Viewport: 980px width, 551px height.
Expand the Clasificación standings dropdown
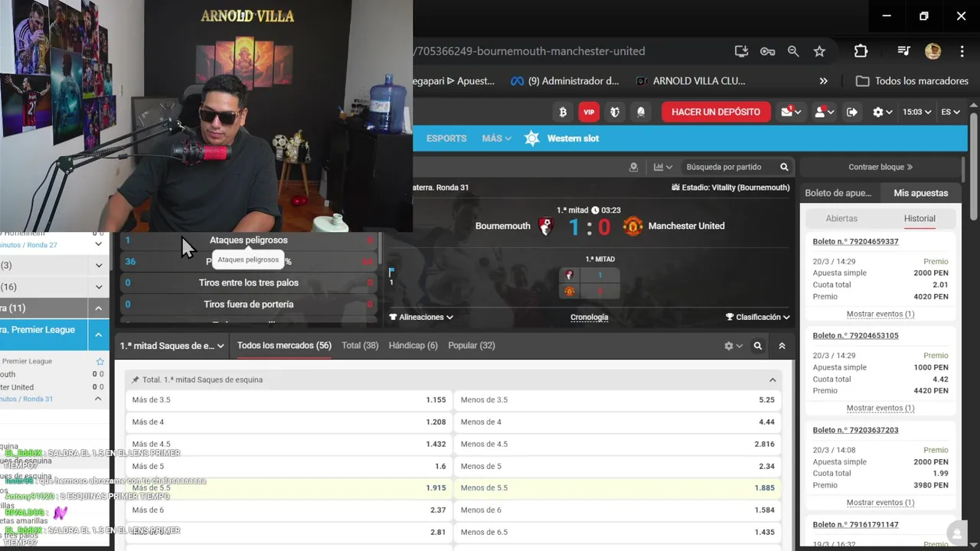coord(758,317)
